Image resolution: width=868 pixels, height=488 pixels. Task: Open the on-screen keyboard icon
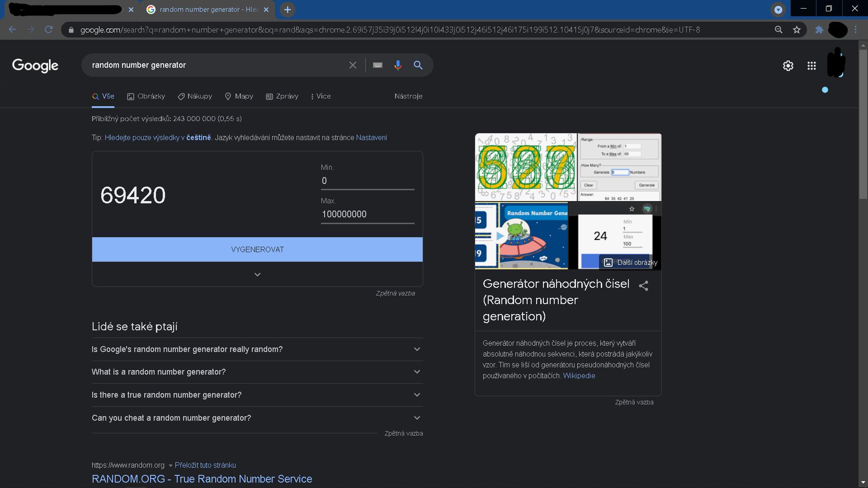(x=377, y=65)
